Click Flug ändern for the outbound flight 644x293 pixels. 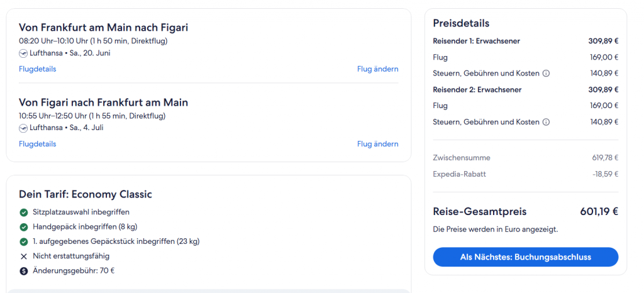377,69
